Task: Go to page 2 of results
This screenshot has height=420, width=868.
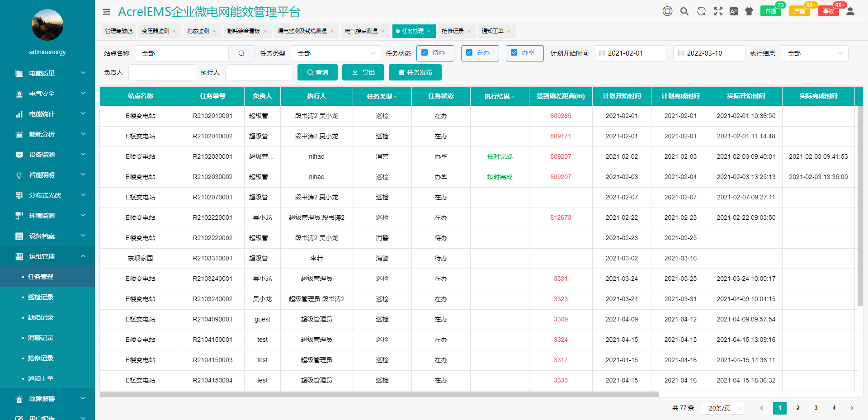Action: (798, 408)
